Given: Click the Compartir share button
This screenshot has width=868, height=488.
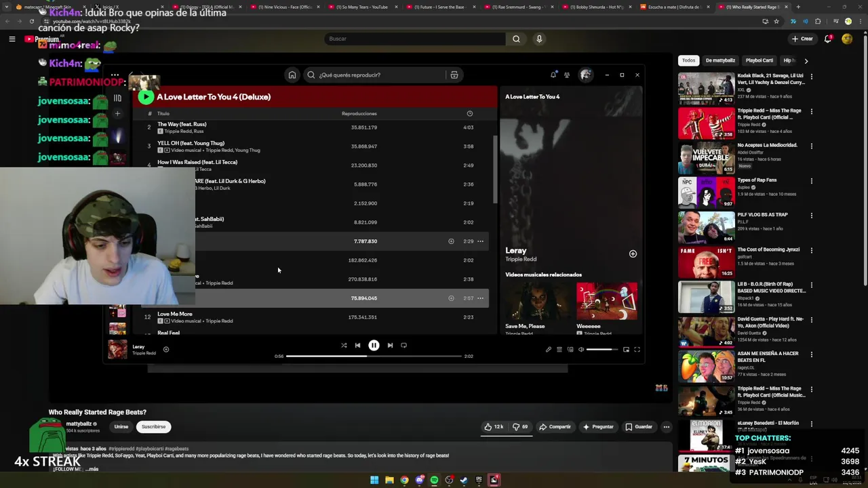Looking at the screenshot, I should point(555,427).
